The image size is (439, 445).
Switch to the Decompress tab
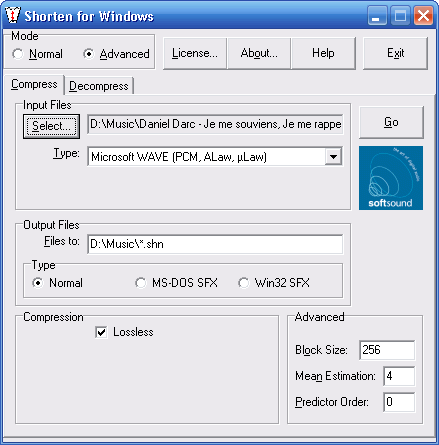pyautogui.click(x=99, y=86)
